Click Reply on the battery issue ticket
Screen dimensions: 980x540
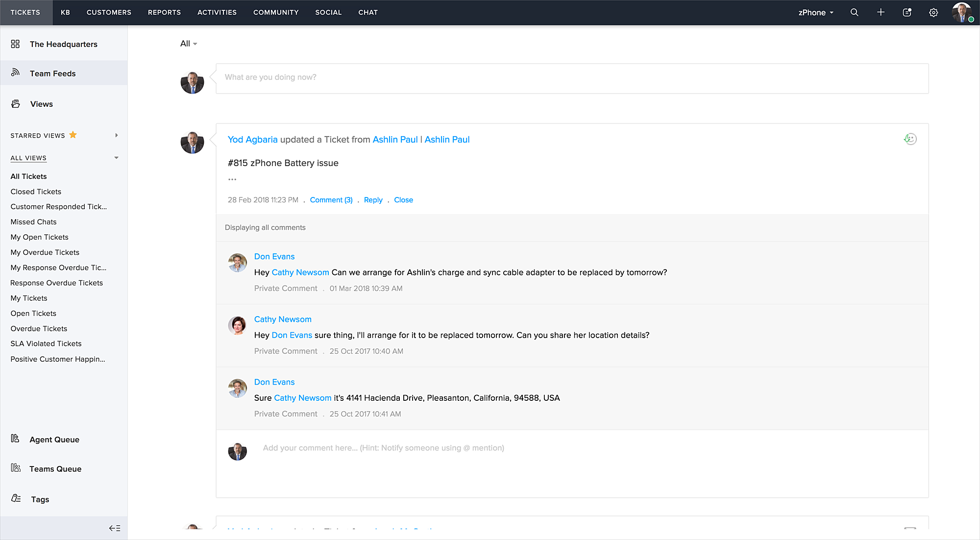[373, 199]
